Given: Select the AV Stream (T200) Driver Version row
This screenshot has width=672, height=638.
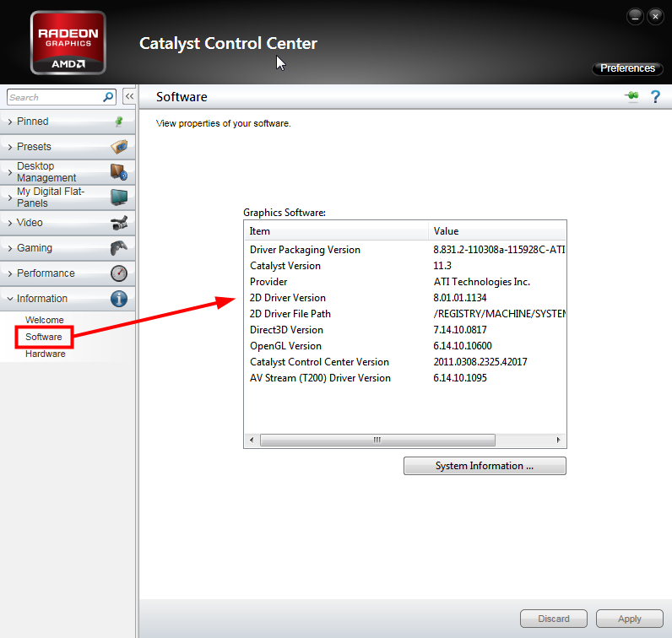Looking at the screenshot, I should (405, 378).
